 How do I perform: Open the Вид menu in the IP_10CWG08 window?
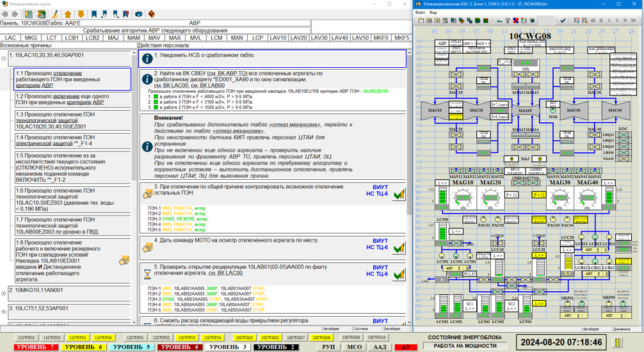[x=433, y=12]
